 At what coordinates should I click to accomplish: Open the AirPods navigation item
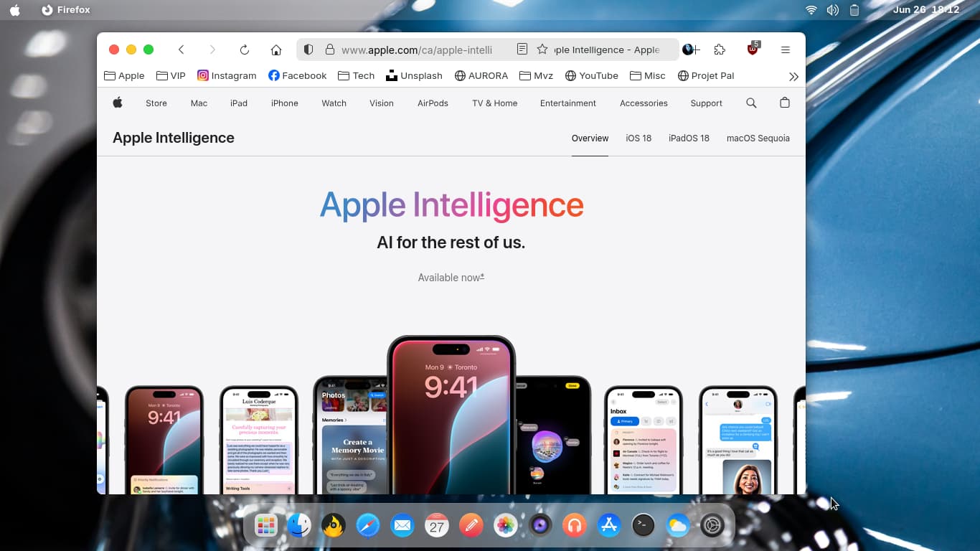click(433, 103)
